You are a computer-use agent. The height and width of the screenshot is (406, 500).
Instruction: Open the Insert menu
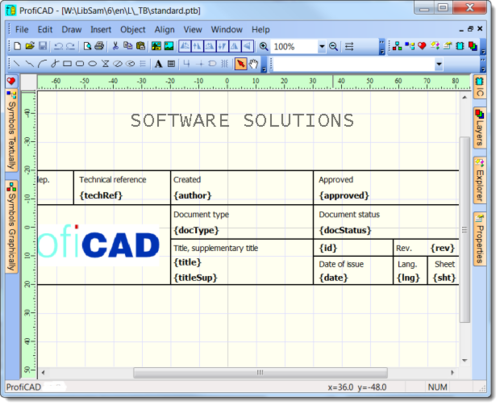tap(101, 30)
